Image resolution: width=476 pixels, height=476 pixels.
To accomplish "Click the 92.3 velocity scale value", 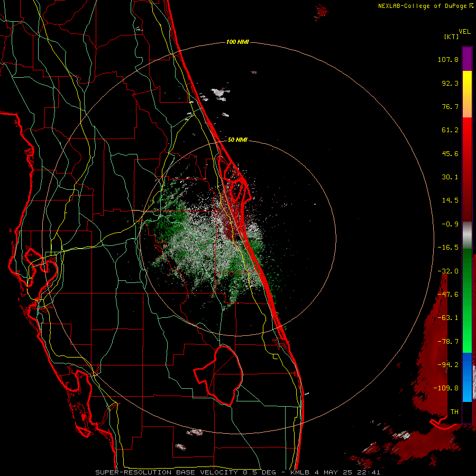I will click(x=450, y=83).
